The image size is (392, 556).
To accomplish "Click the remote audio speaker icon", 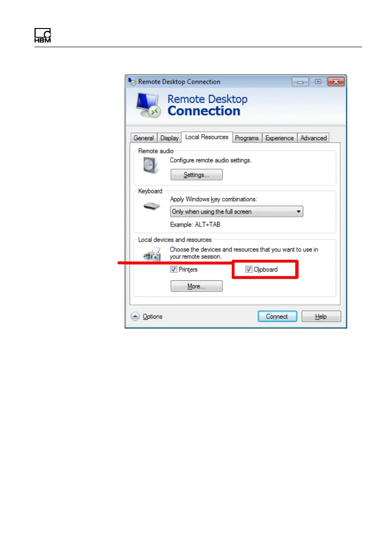I will click(x=151, y=165).
